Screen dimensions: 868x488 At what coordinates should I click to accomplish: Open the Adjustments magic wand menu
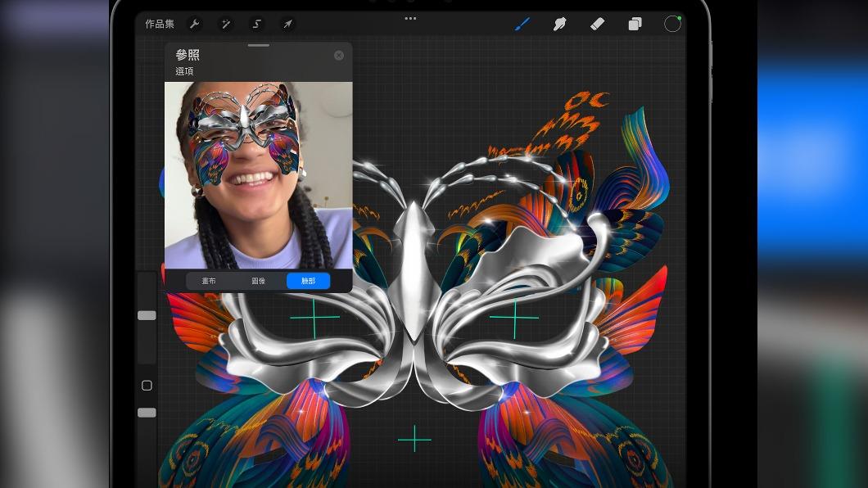click(x=225, y=25)
